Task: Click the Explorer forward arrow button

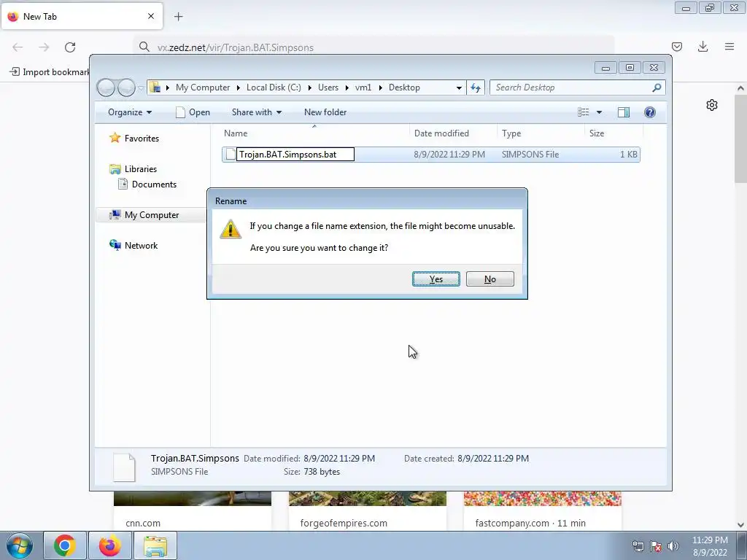Action: 126,87
